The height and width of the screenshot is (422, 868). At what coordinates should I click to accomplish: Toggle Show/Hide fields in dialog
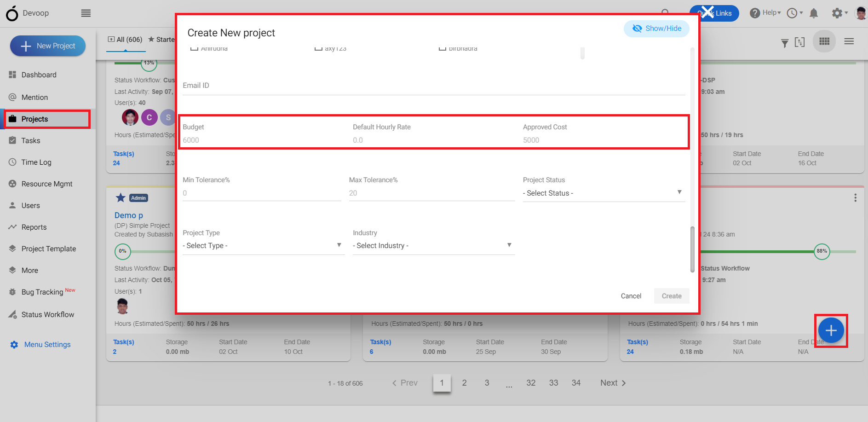(656, 29)
